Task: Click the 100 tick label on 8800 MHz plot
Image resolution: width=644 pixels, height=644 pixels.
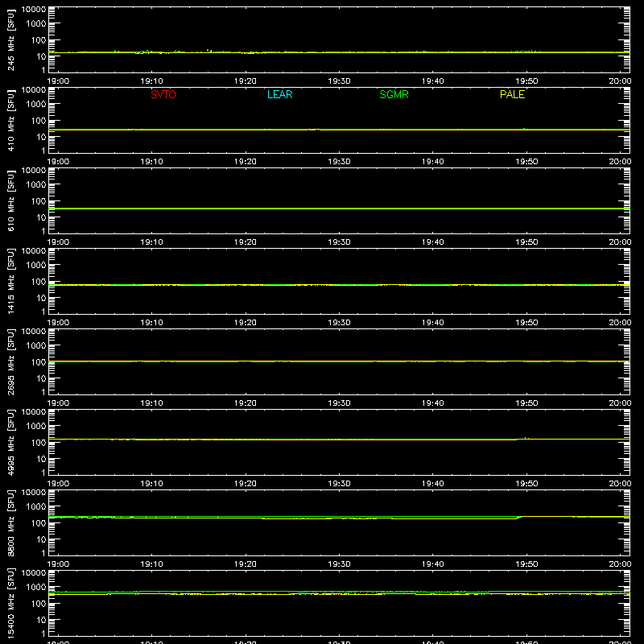Action: [39, 523]
